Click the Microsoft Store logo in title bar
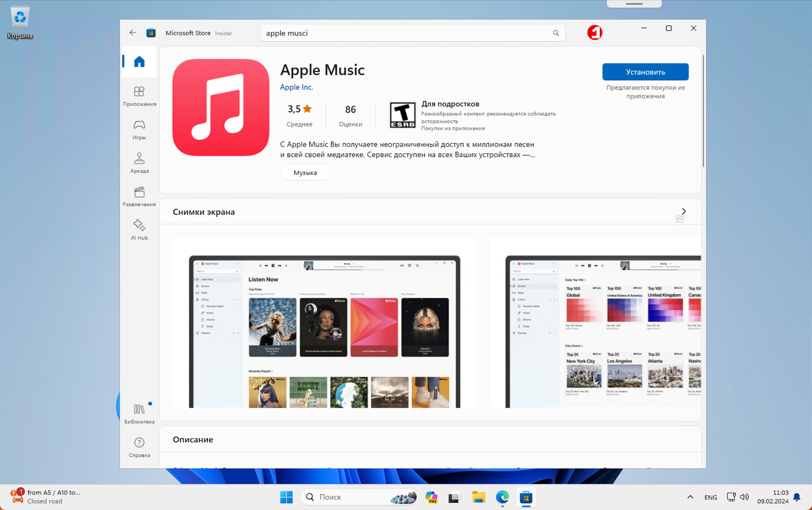The width and height of the screenshot is (812, 510). point(151,33)
